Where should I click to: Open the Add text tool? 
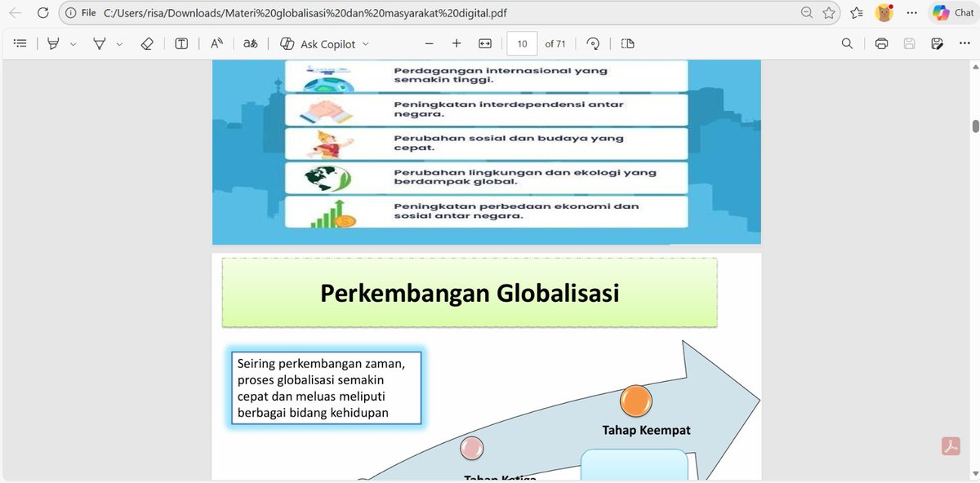coord(180,43)
